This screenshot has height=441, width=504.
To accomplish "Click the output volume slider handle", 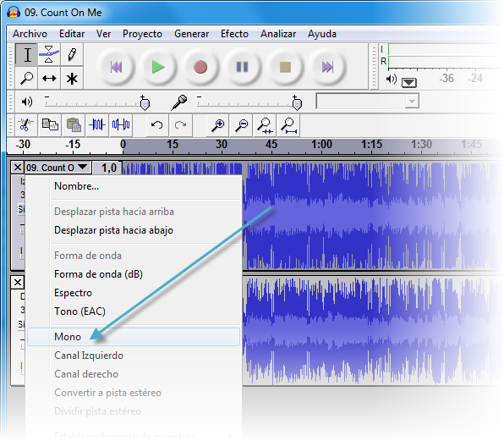I will (x=145, y=103).
